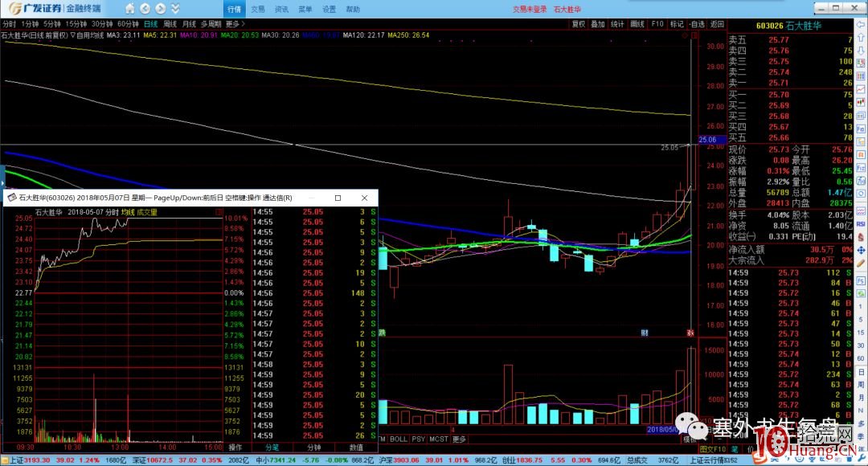Toggle -自选 watchlist button
This screenshot has width=868, height=466.
[697, 24]
